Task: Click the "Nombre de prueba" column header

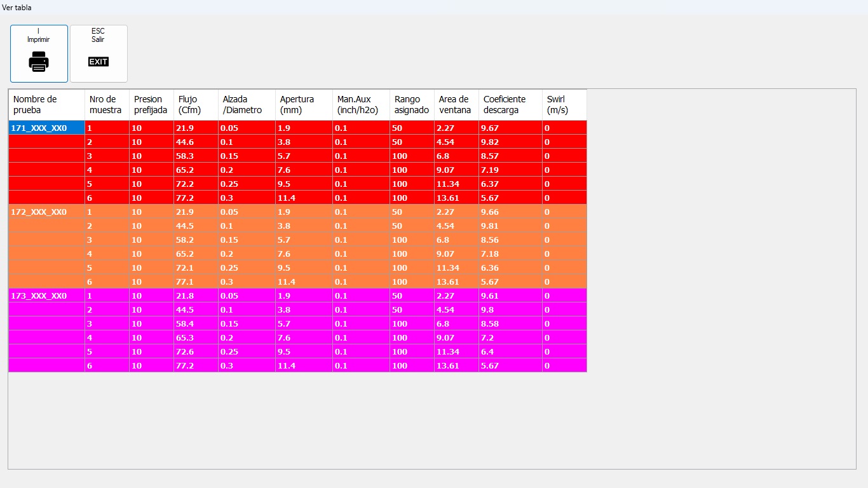Action: pyautogui.click(x=46, y=105)
